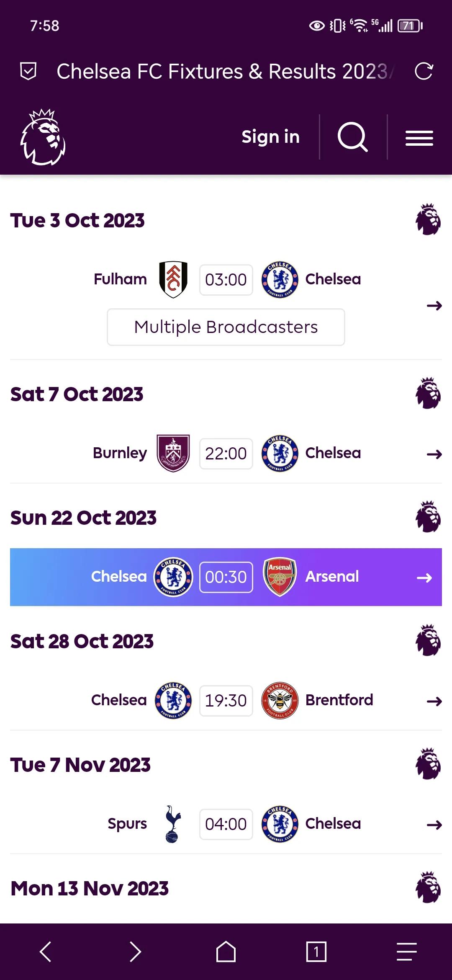Tap the Burnley club crest
The height and width of the screenshot is (980, 452).
tap(173, 453)
